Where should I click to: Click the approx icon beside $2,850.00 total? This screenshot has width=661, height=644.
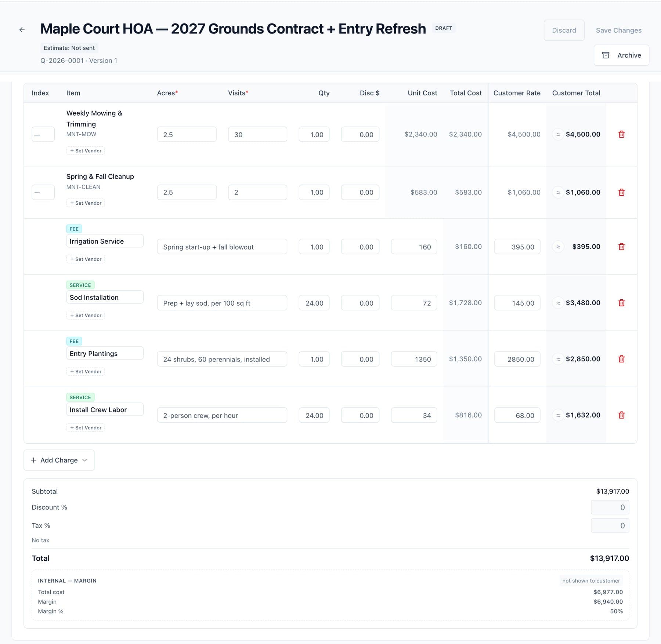point(558,359)
